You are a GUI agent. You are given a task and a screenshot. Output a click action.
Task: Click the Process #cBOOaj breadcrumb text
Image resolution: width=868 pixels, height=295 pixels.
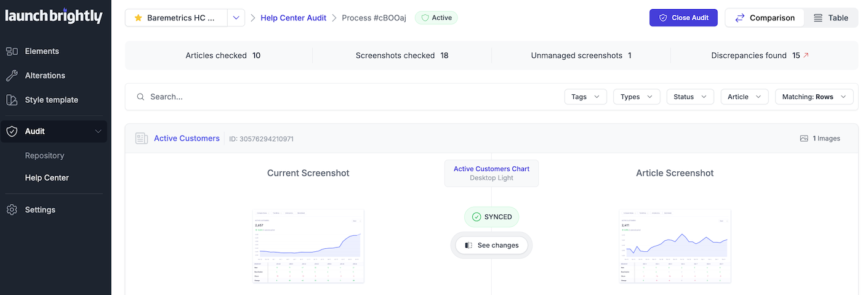tap(374, 18)
